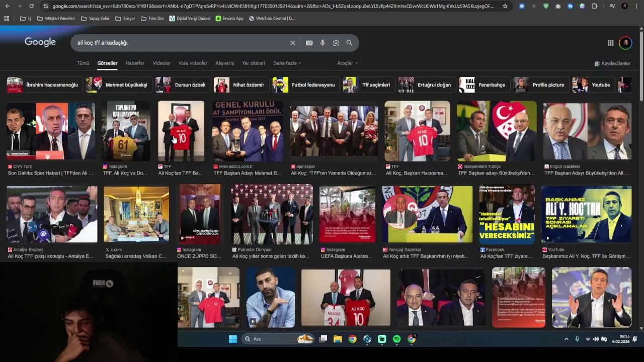Open Chrome media controls icon
644x362 pixels.
(612, 6)
